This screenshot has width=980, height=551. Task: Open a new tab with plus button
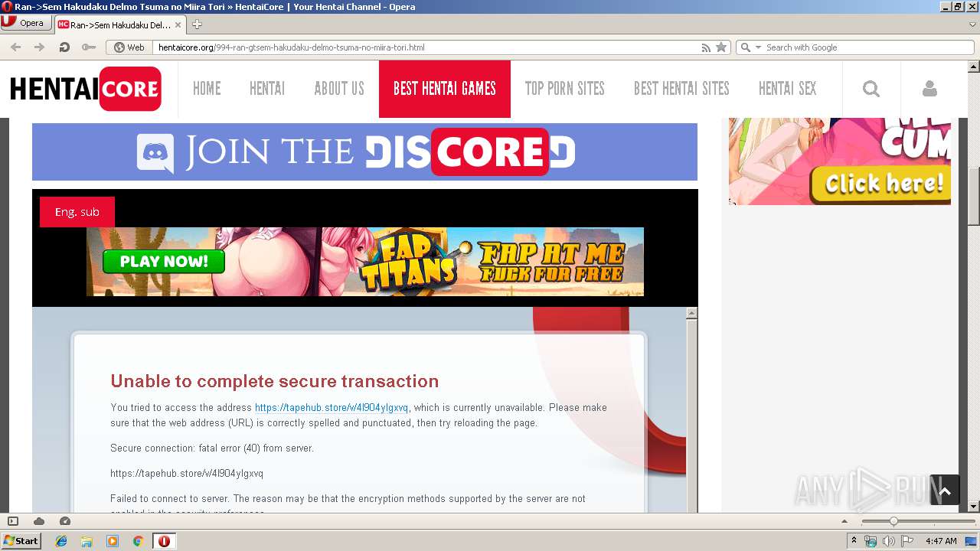pyautogui.click(x=197, y=24)
